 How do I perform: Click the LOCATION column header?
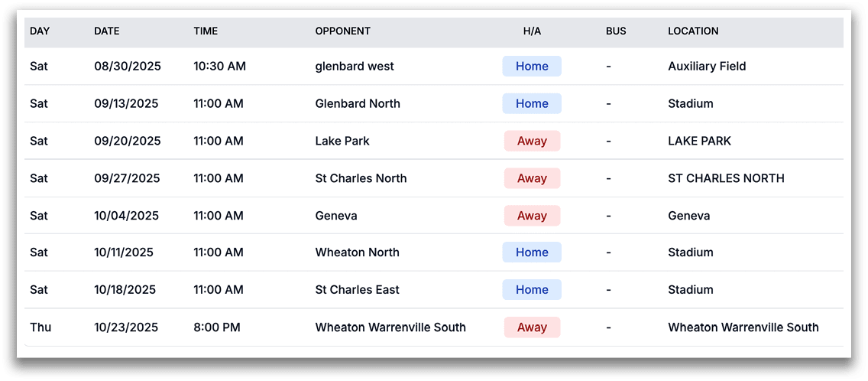[x=693, y=31]
